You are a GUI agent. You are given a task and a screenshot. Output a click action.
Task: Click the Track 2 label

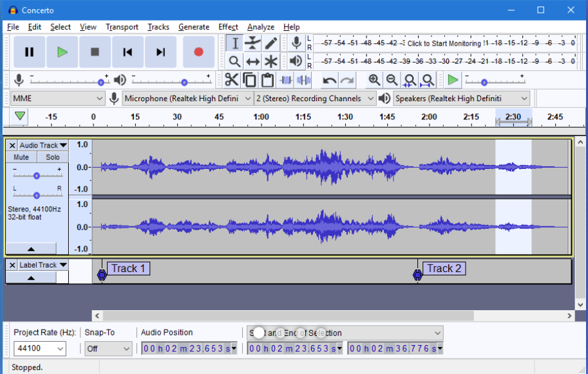[444, 268]
